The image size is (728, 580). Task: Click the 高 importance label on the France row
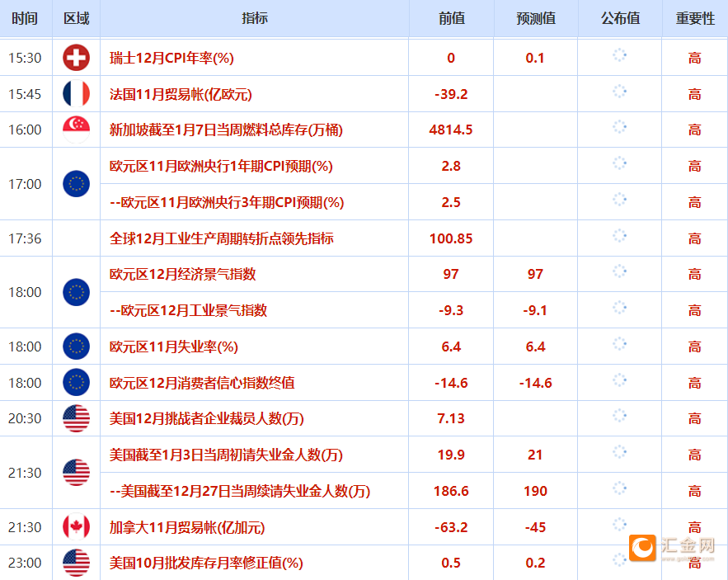point(693,94)
